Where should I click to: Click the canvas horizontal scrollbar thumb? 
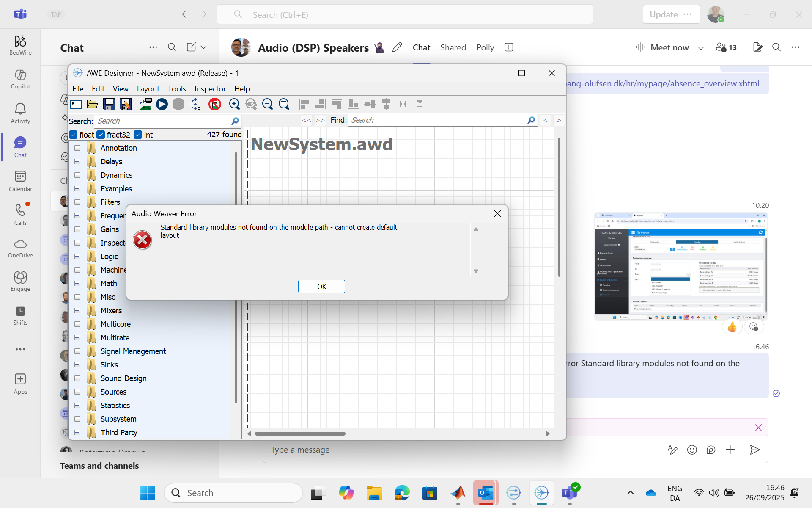pyautogui.click(x=300, y=433)
